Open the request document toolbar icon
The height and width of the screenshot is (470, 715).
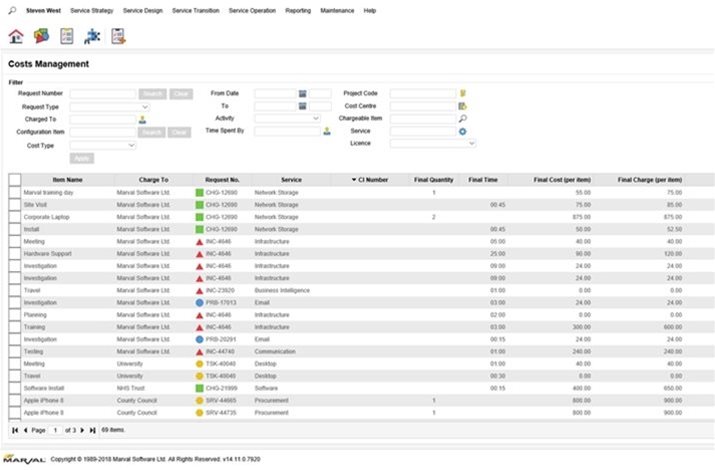pos(118,36)
